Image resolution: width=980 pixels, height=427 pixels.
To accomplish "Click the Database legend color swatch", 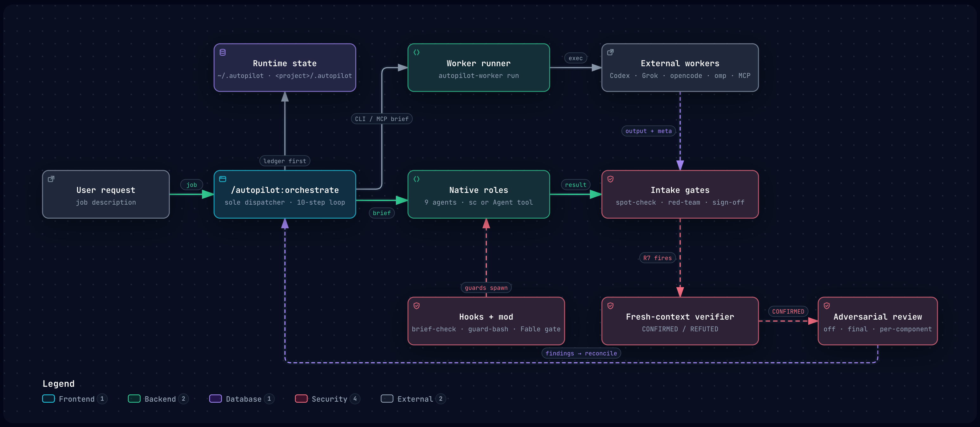I will click(x=215, y=398).
